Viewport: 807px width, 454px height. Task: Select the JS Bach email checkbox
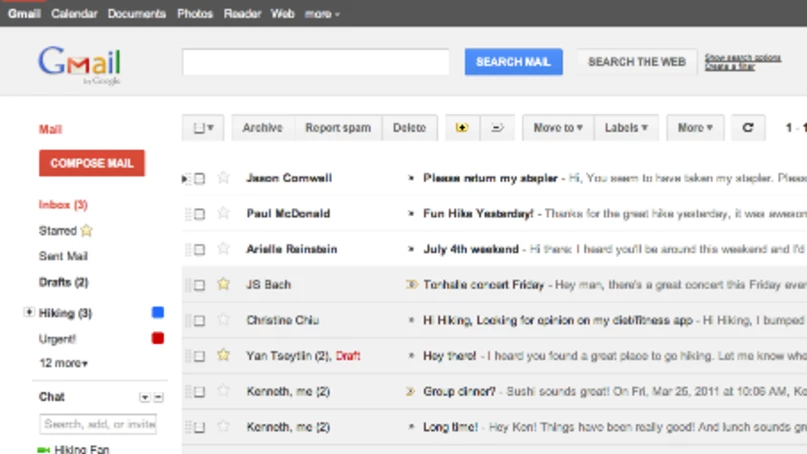tap(200, 285)
